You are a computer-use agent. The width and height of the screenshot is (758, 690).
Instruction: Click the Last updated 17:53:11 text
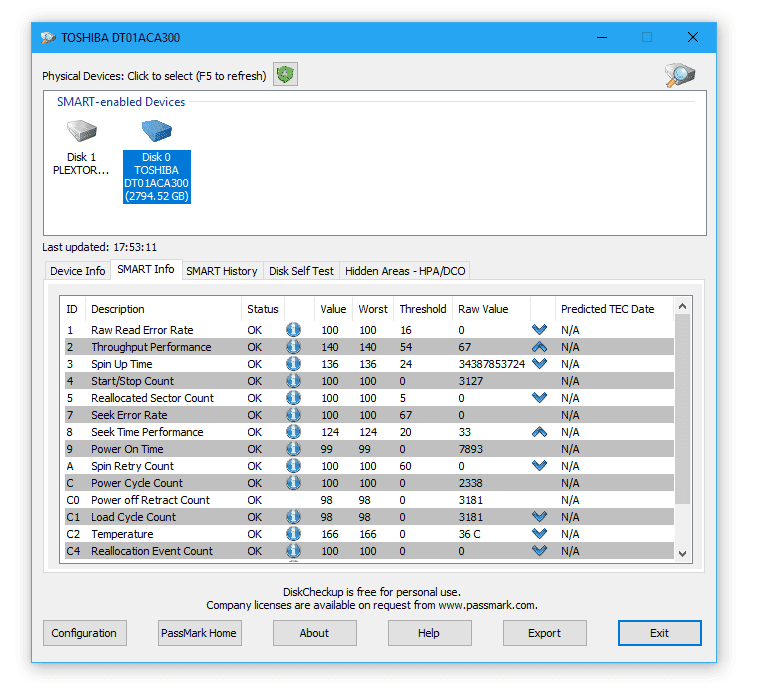(x=100, y=247)
